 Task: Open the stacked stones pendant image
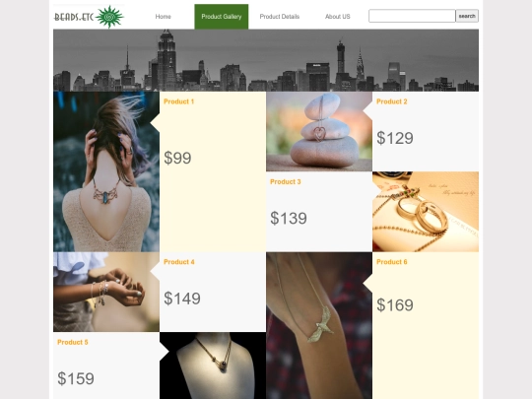click(319, 132)
